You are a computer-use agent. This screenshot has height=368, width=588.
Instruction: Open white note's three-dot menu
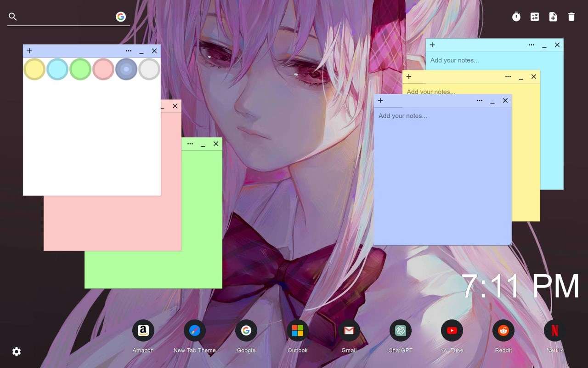pyautogui.click(x=129, y=51)
